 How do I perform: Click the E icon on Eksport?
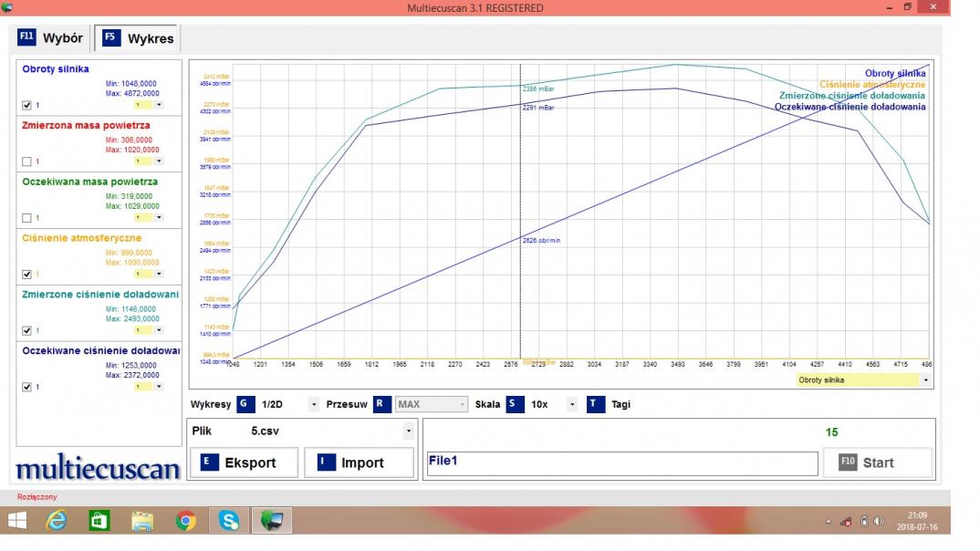[209, 463]
